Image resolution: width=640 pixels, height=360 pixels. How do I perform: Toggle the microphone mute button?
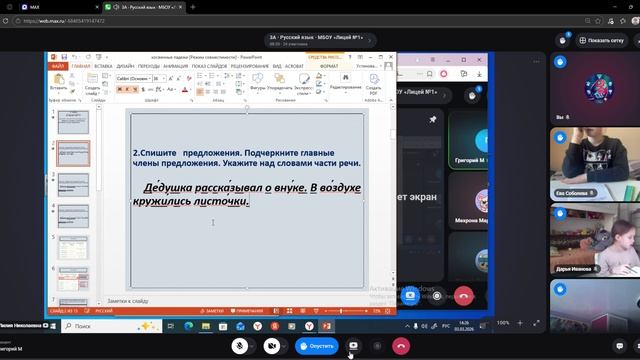240,346
